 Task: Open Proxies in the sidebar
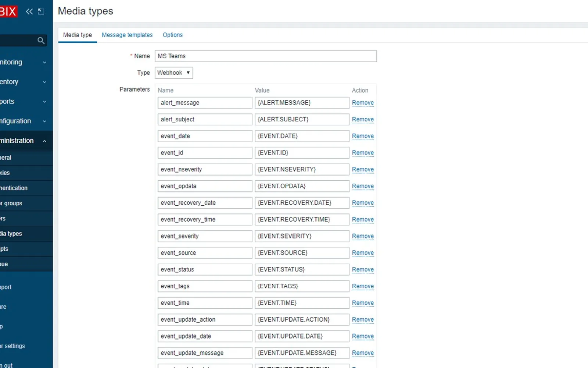(26, 173)
